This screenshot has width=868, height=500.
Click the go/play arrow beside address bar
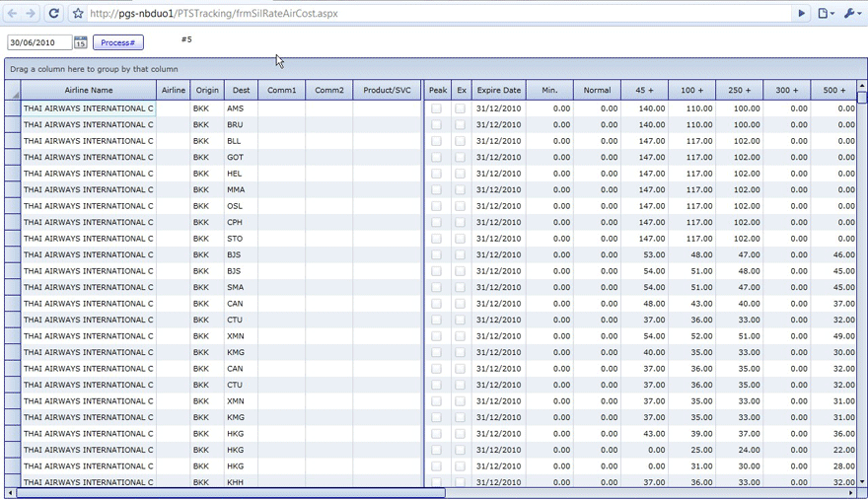801,13
